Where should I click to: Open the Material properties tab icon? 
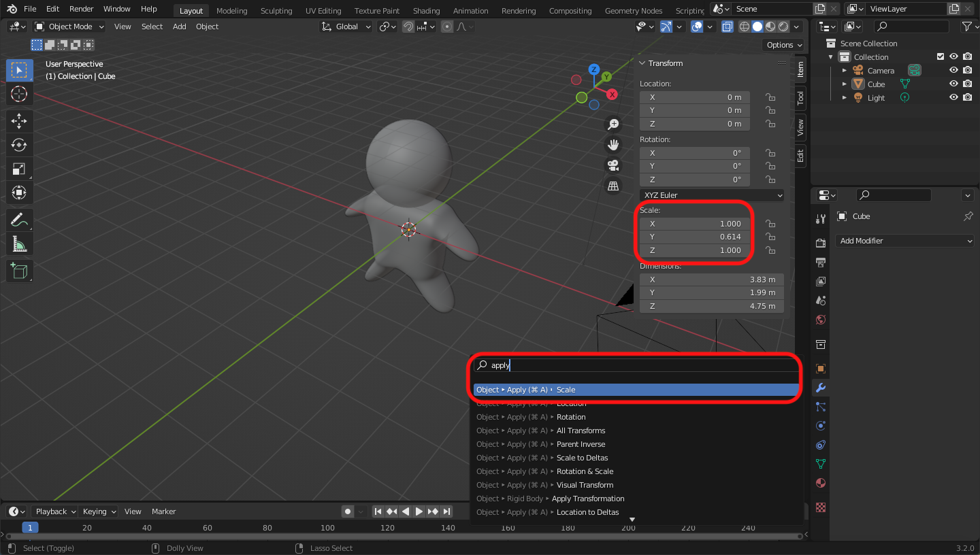coord(821,483)
